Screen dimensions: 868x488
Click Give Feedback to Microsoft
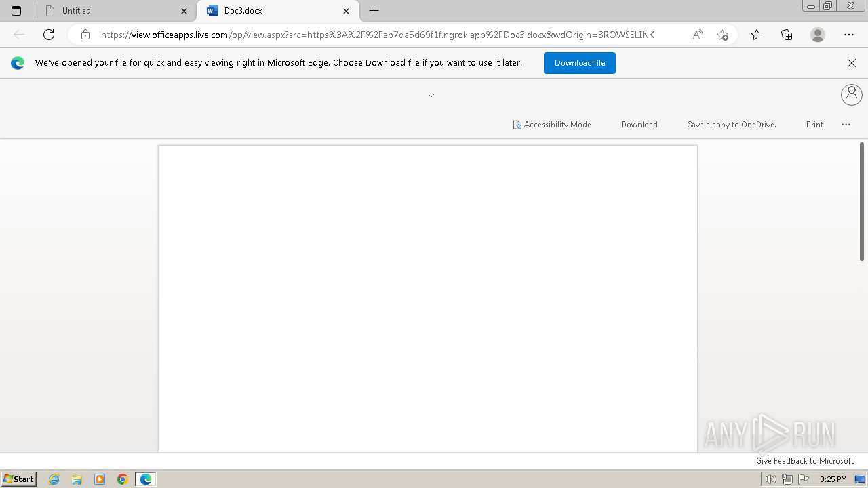pos(805,461)
